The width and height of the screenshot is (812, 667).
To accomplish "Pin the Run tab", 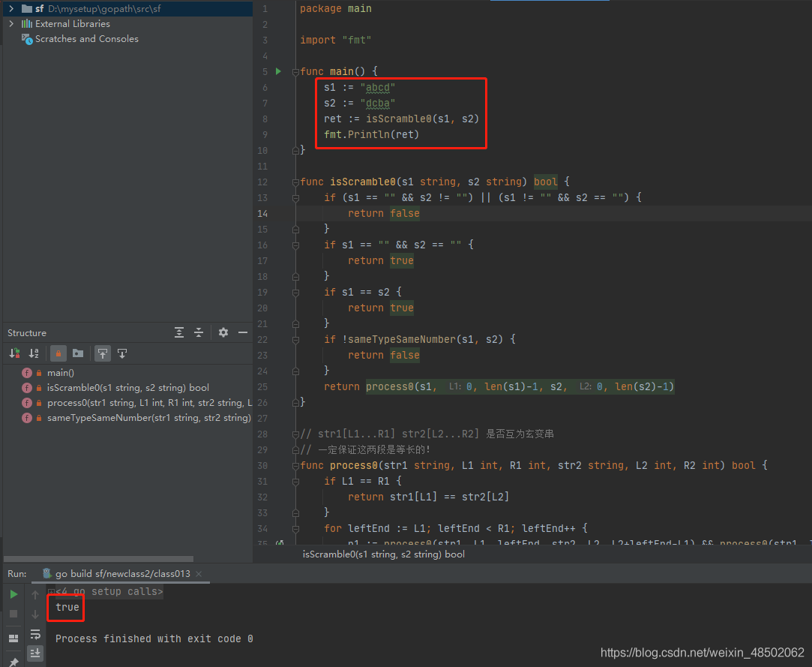I will (x=14, y=662).
